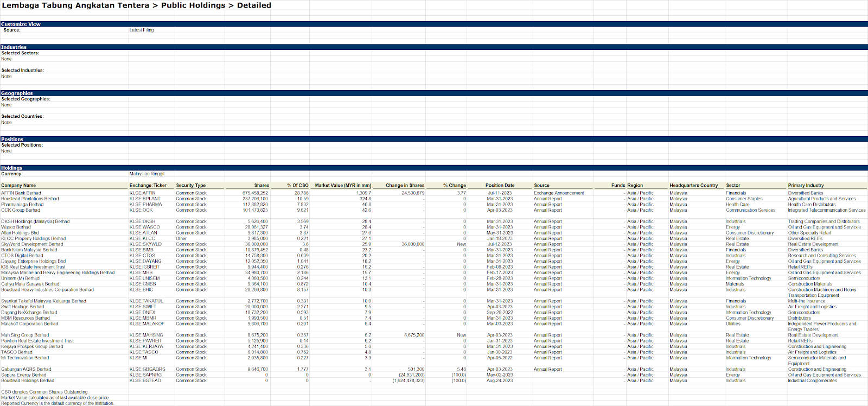The width and height of the screenshot is (868, 406).
Task: Click the 'KLSE:BHIC' ticker cell
Action: pyautogui.click(x=142, y=290)
